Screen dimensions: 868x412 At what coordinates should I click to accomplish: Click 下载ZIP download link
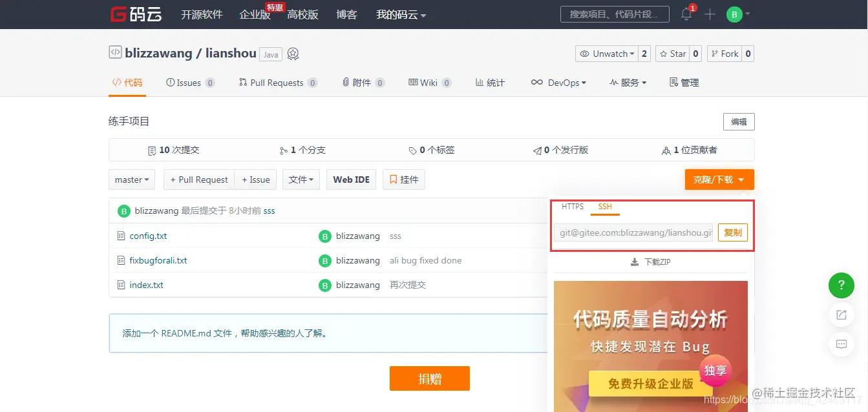pos(651,262)
